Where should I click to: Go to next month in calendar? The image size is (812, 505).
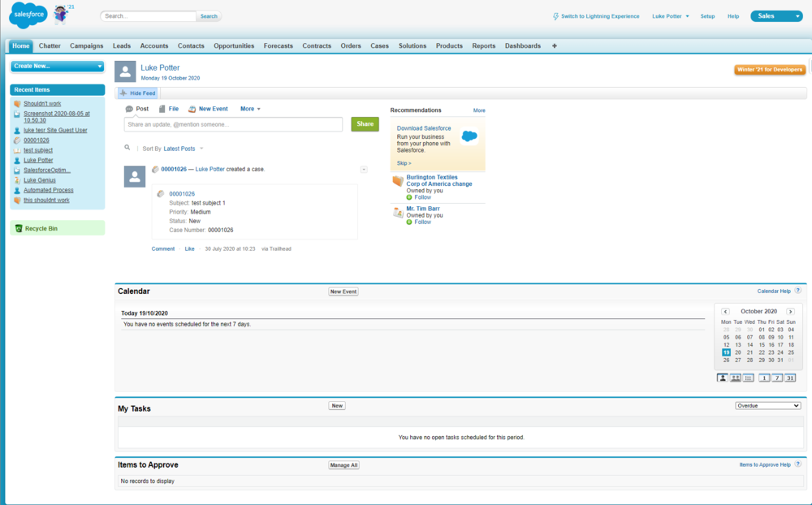[x=790, y=311]
